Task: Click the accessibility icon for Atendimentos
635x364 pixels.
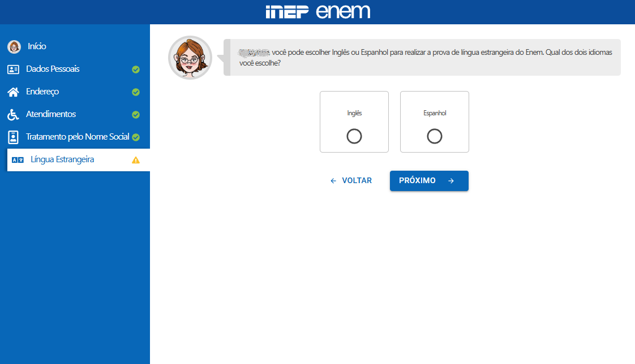Action: 14,114
